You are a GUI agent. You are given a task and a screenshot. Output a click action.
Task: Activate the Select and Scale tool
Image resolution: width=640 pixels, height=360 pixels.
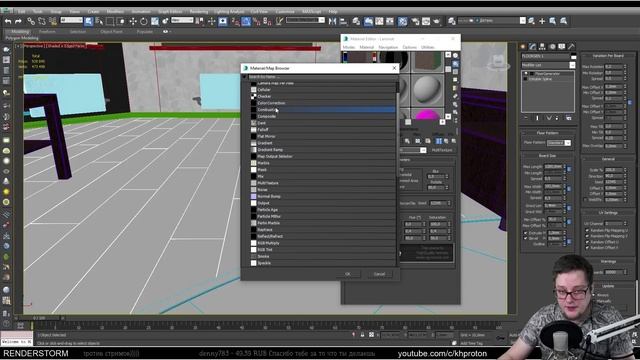click(x=155, y=21)
